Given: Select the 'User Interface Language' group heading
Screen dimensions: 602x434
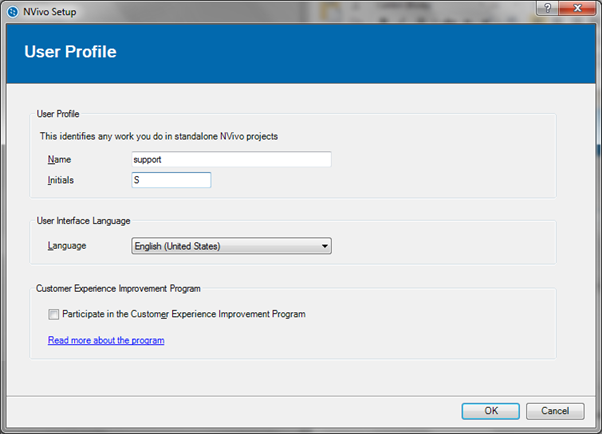Looking at the screenshot, I should 83,220.
